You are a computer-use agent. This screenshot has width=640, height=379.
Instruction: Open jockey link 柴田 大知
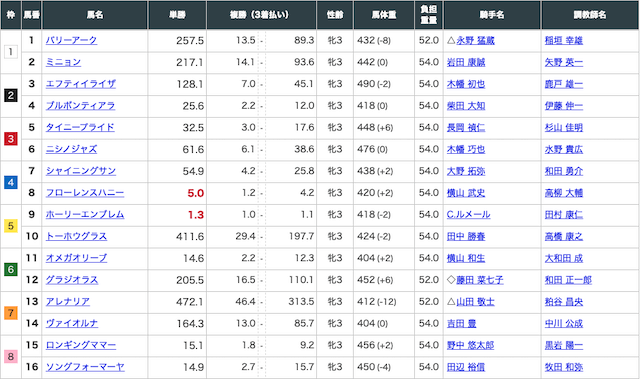point(466,106)
